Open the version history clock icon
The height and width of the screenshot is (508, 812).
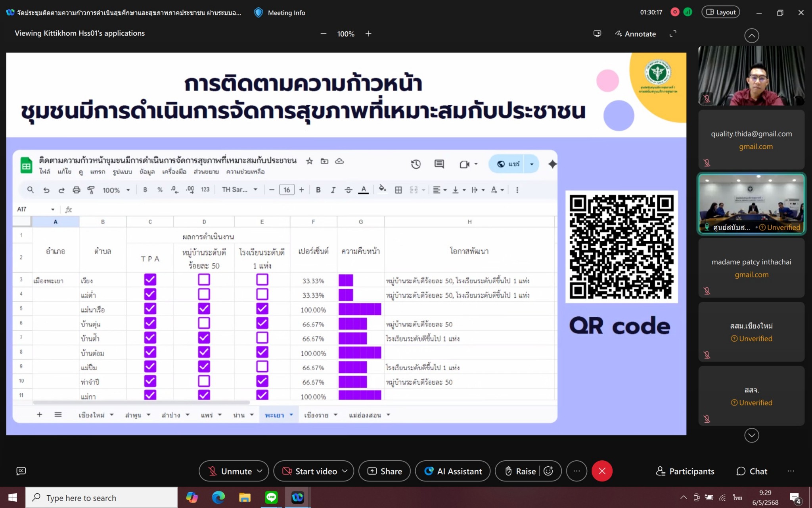click(x=416, y=164)
